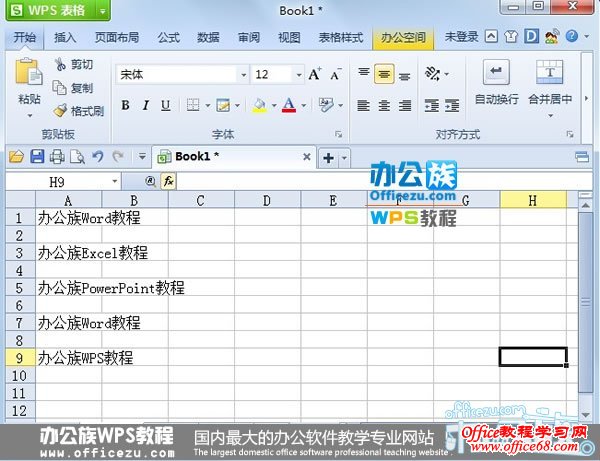This screenshot has width=600, height=461.
Task: Close the Book1 document tab
Action: click(x=307, y=156)
